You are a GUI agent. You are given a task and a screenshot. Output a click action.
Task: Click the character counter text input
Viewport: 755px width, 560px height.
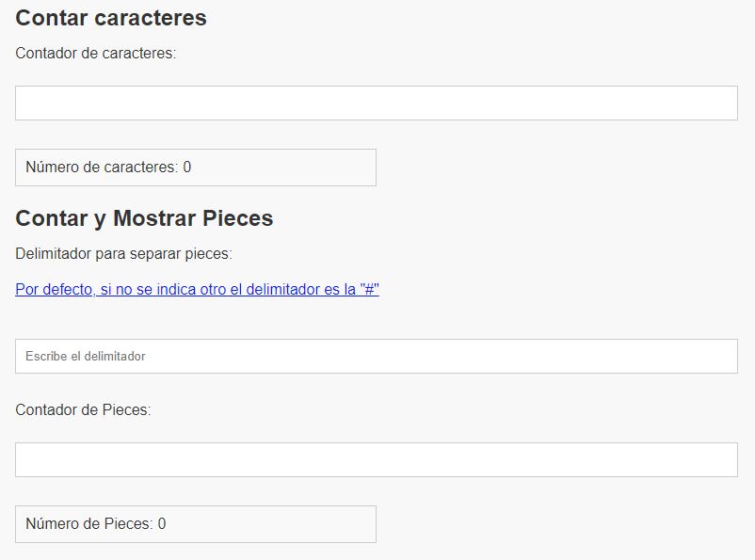click(377, 104)
